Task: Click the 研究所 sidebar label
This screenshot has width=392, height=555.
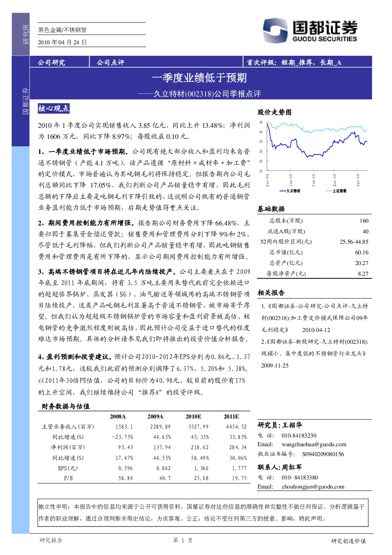Action: click(26, 34)
